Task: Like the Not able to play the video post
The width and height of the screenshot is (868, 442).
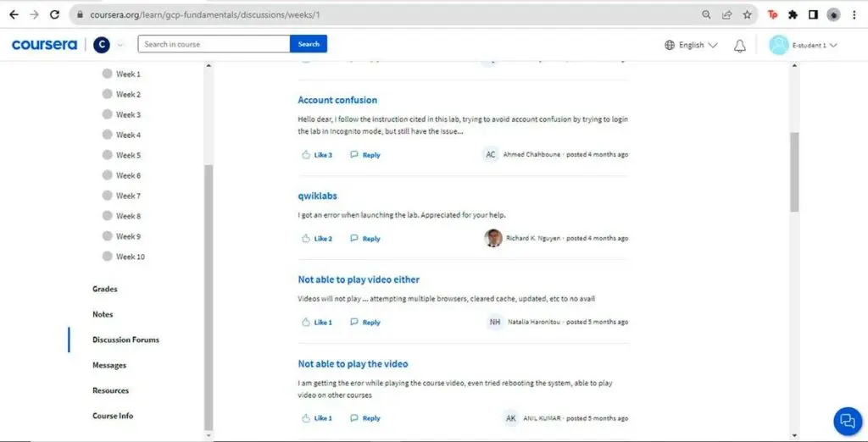Action: 317,418
